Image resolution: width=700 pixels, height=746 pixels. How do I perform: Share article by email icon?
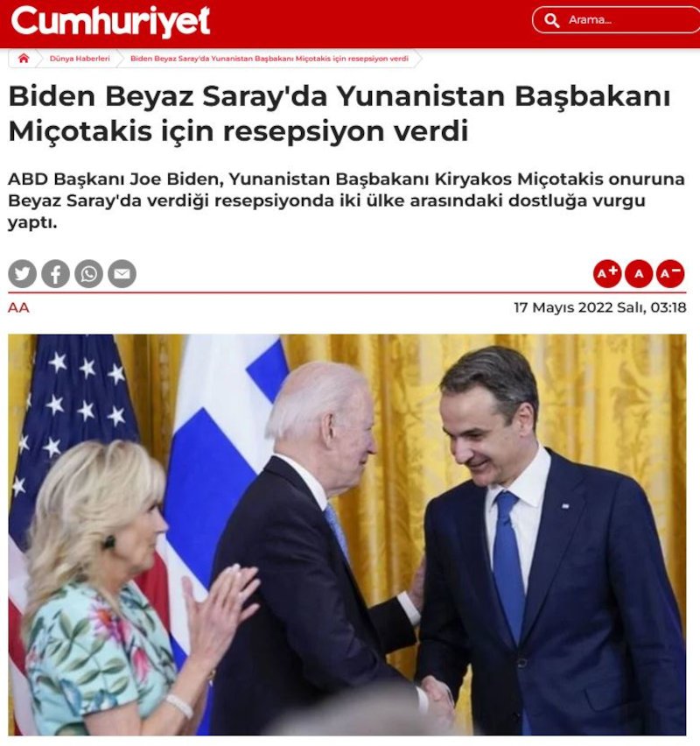122,273
